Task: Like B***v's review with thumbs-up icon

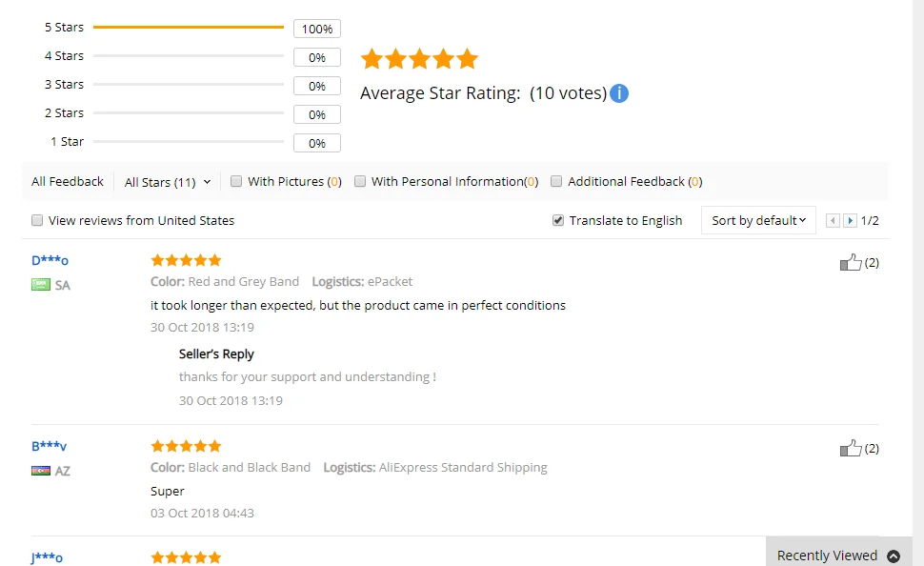Action: [851, 448]
